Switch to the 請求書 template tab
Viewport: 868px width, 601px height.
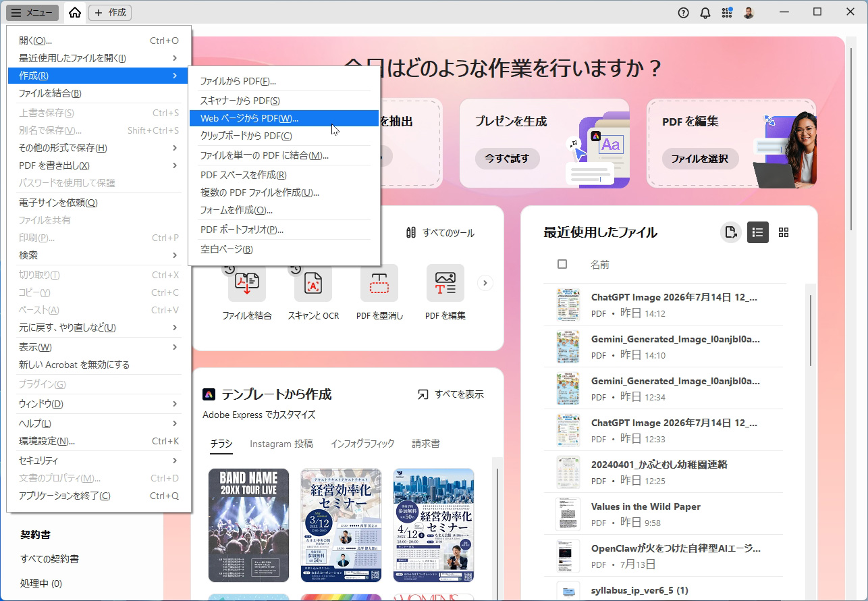pos(426,444)
